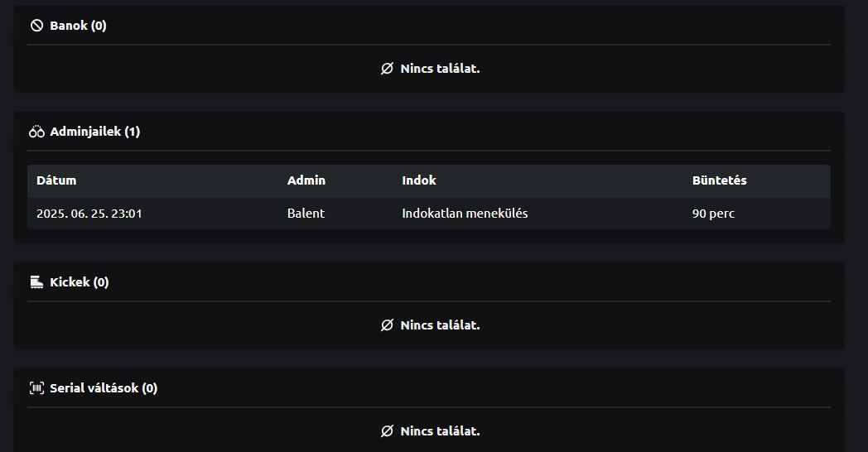The height and width of the screenshot is (452, 868).
Task: Click the empty-set icon under Serial váltások
Action: pos(387,431)
